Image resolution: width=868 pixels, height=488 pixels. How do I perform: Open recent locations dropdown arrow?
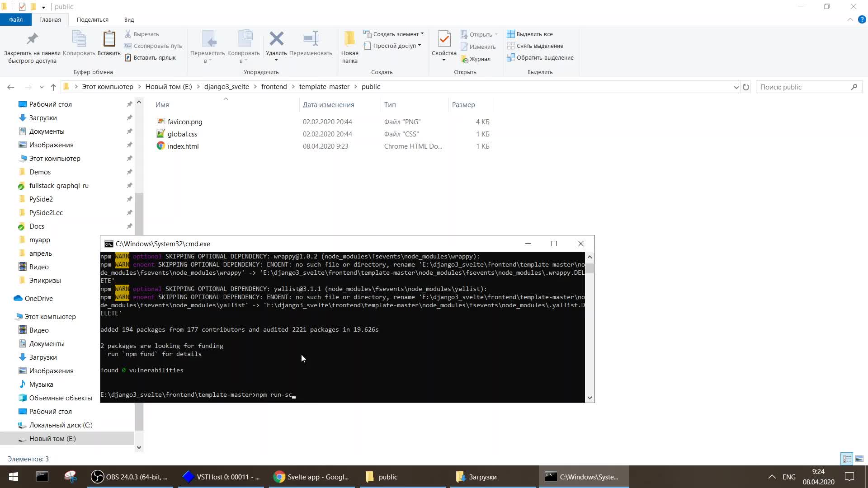click(x=42, y=87)
